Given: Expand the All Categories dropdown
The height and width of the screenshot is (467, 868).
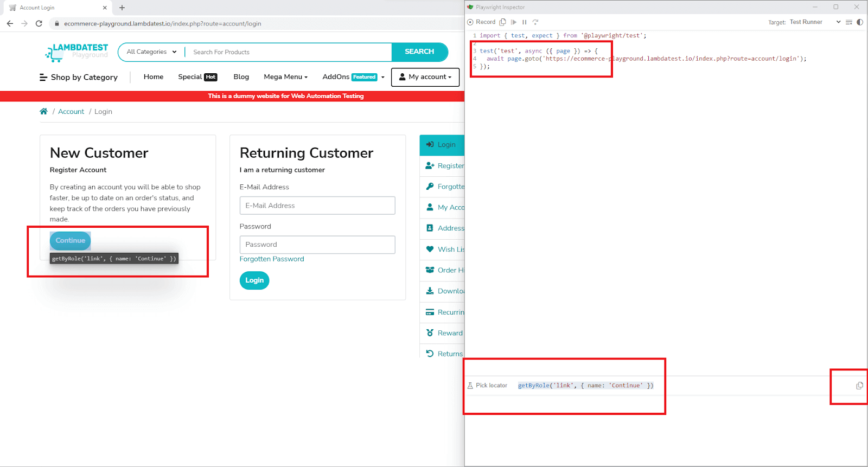Looking at the screenshot, I should coord(152,52).
